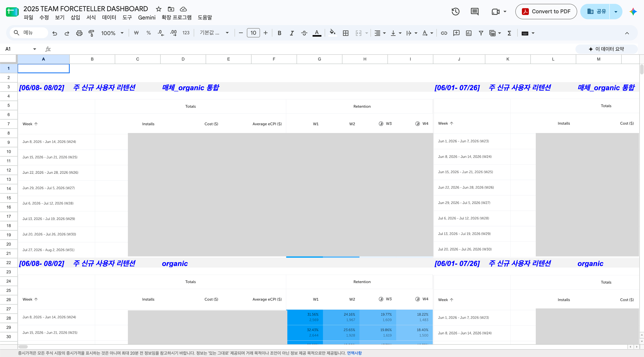Click 이 데이터 요약 button
Screen dimensions: 644x357
[607, 49]
